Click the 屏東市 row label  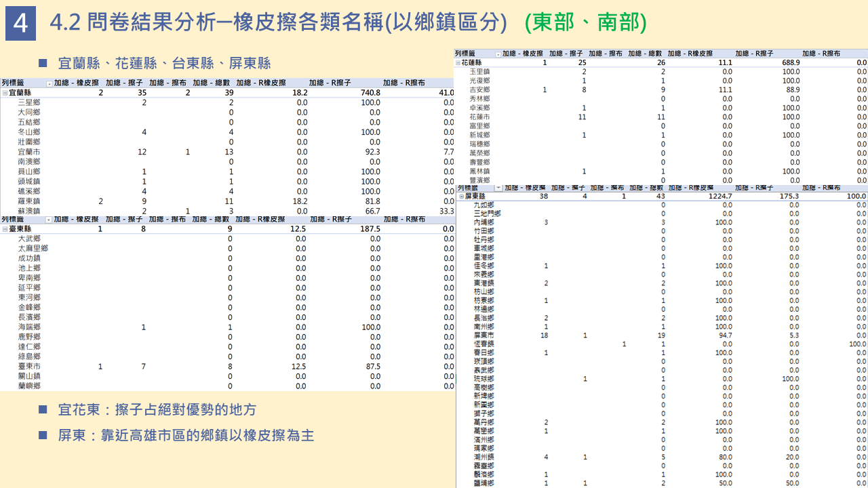(484, 335)
